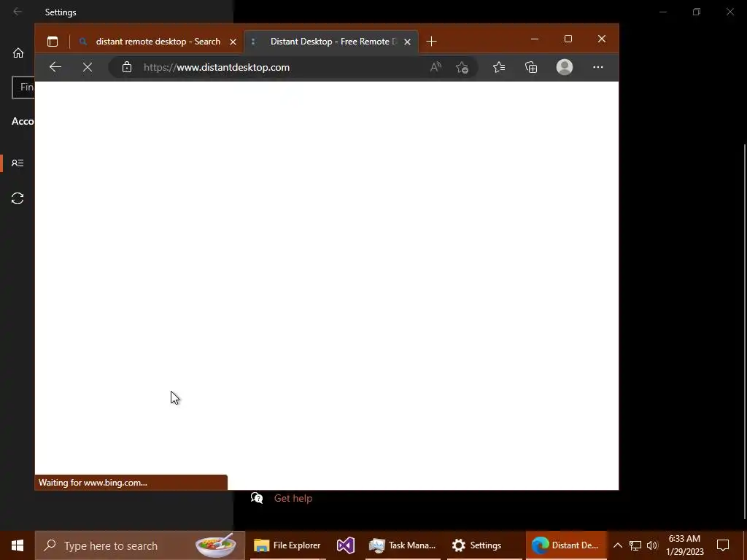This screenshot has height=560, width=747.
Task: Click the salad bowl search highlight icon
Action: tap(216, 545)
